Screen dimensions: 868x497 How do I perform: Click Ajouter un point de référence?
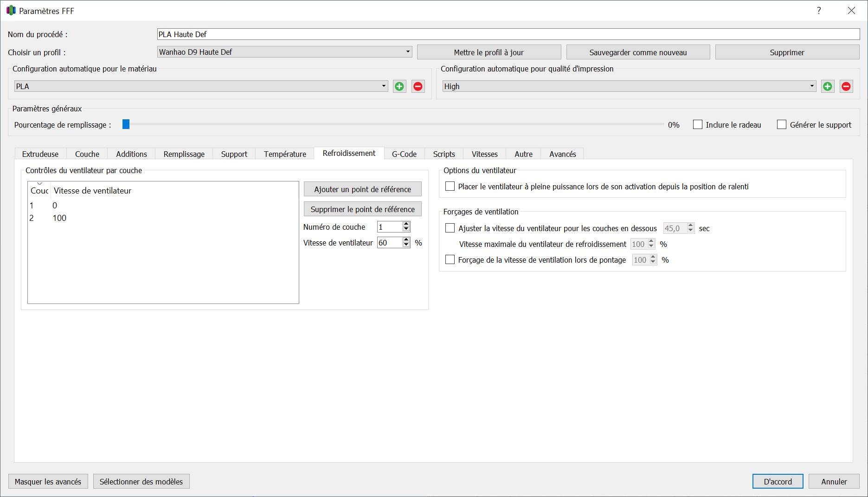(362, 189)
